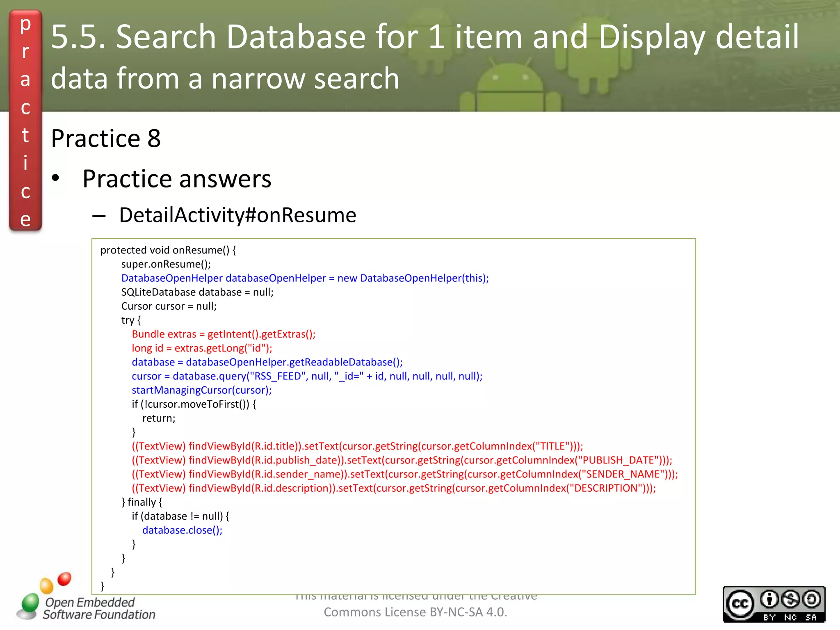Click the 'return;' statement
The width and height of the screenshot is (840, 630).
159,418
